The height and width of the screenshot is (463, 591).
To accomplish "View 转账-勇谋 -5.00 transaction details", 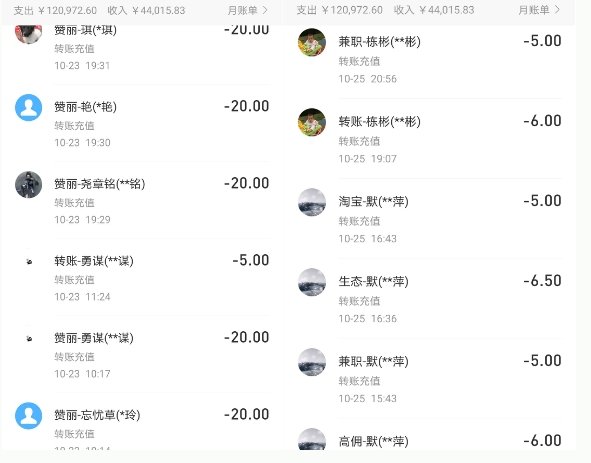I will tap(142, 277).
